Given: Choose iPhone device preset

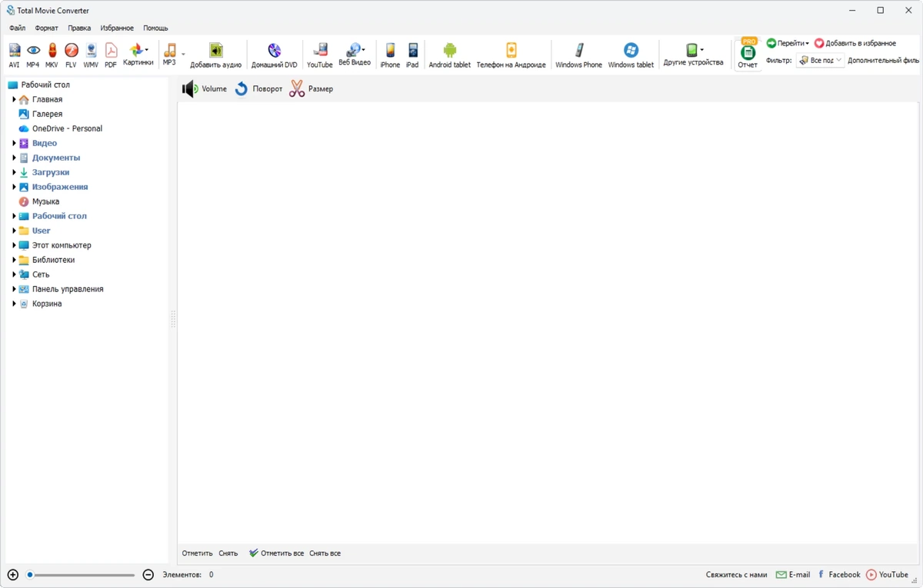Looking at the screenshot, I should [390, 55].
